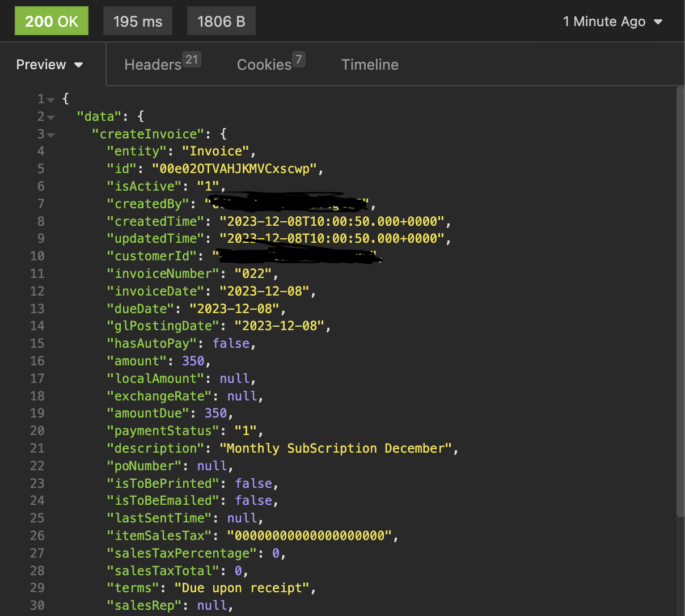Image resolution: width=685 pixels, height=616 pixels.
Task: Click the Cookies count badge 7
Action: click(x=299, y=59)
